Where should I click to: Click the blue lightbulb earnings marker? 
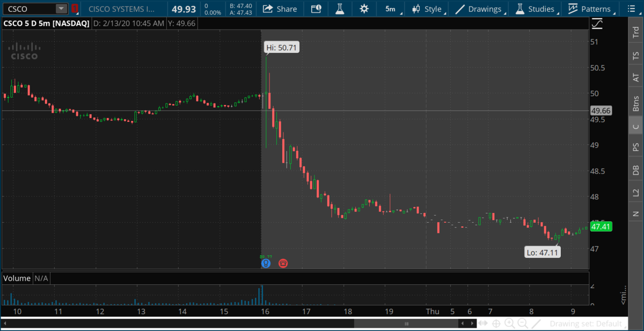click(x=265, y=263)
